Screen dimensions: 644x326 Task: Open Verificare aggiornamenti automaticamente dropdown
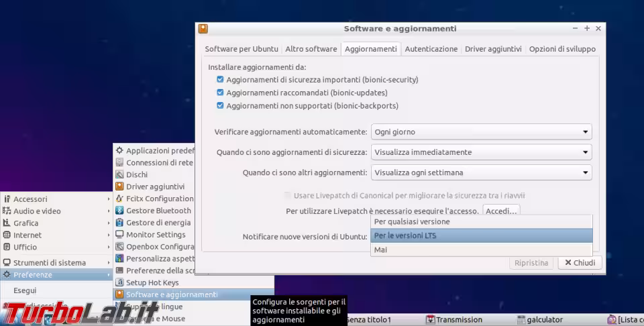click(482, 131)
